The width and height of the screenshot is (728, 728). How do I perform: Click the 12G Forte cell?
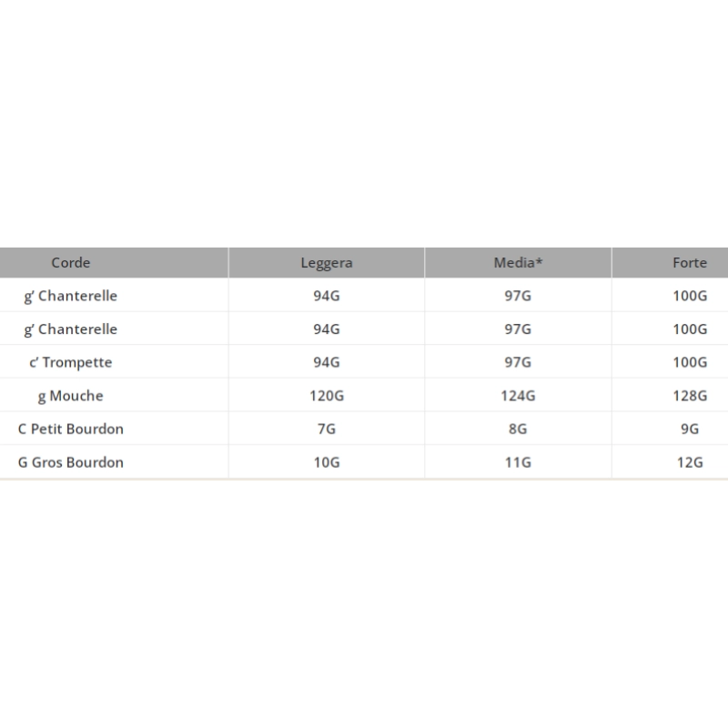[689, 462]
